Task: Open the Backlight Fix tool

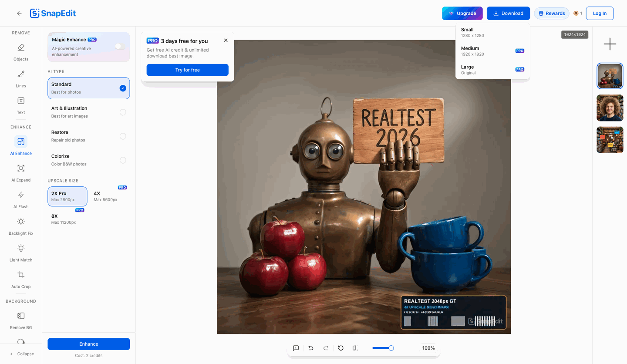Action: click(x=21, y=226)
